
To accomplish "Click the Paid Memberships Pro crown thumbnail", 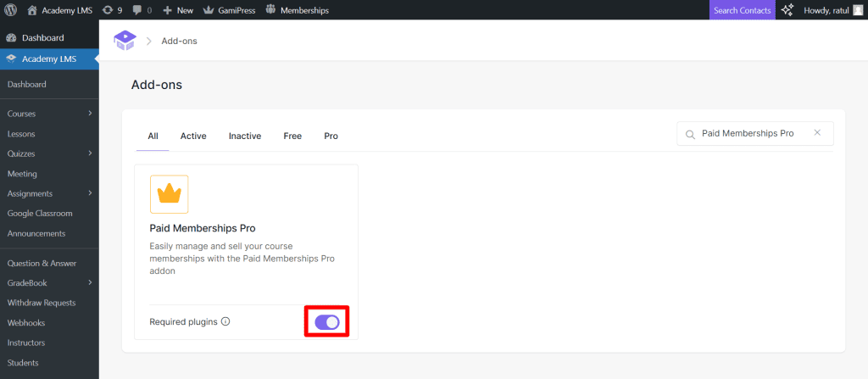I will point(170,194).
